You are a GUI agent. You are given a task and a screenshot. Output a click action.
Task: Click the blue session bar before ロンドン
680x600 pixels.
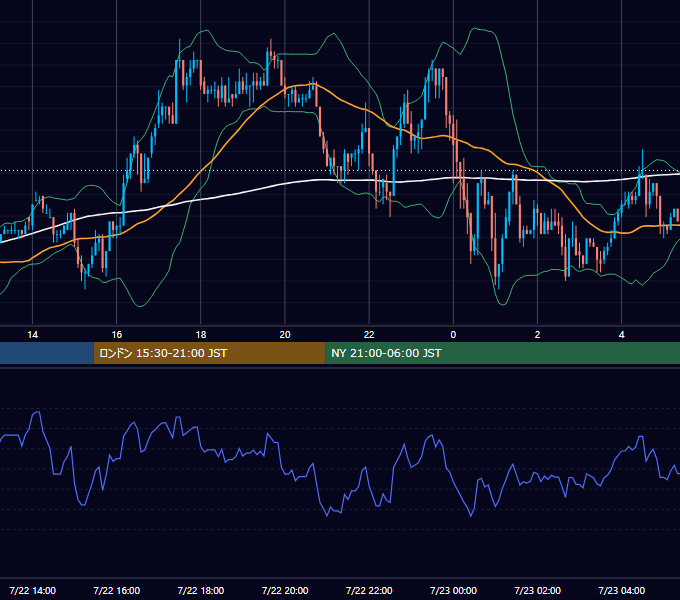coord(47,353)
